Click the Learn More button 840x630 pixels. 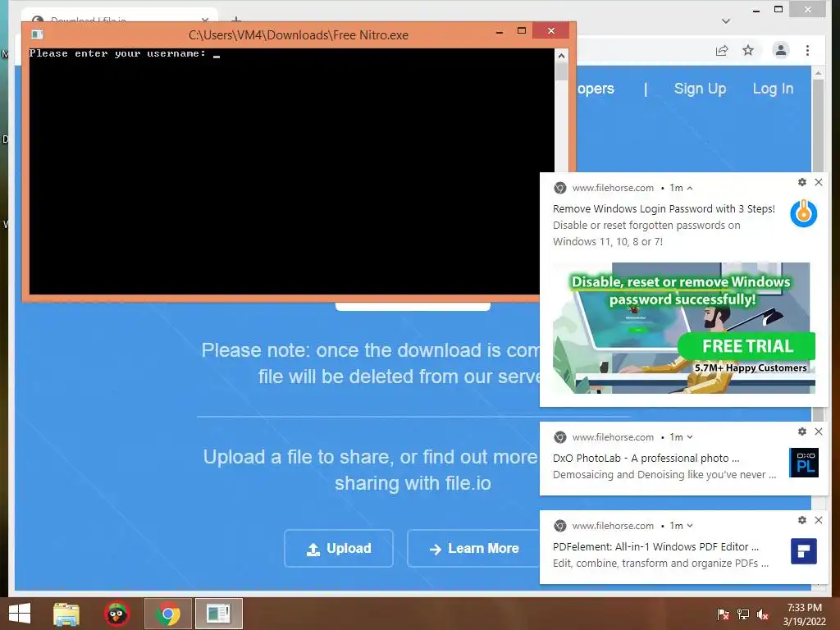(x=473, y=549)
